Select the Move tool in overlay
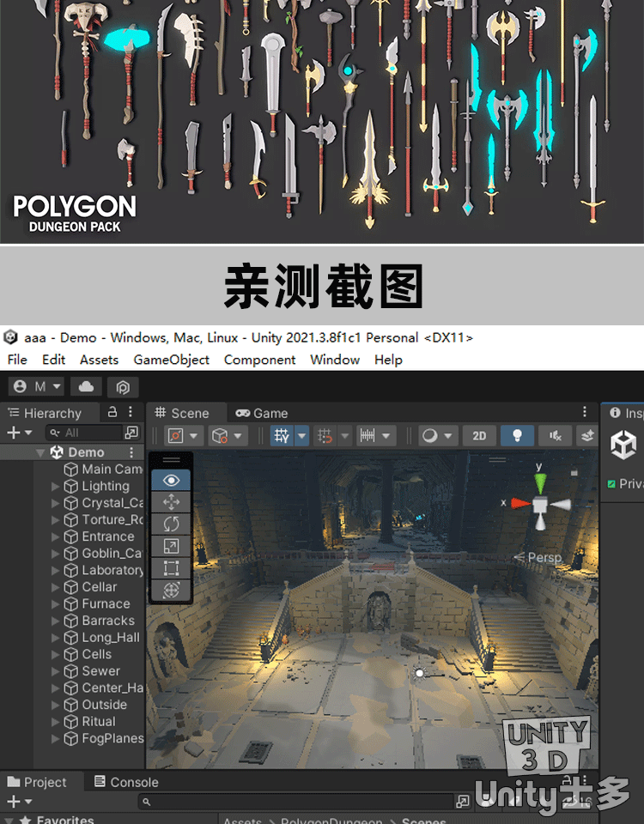 (x=171, y=502)
